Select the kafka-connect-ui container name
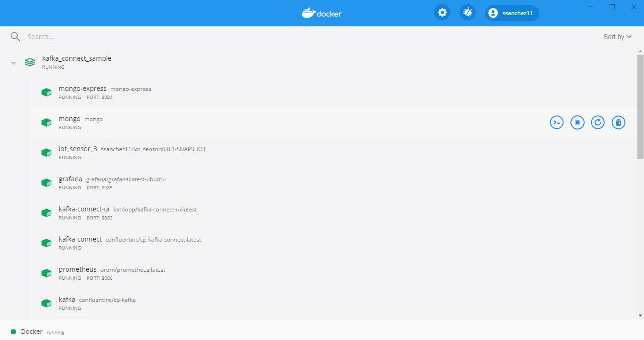 click(x=84, y=209)
